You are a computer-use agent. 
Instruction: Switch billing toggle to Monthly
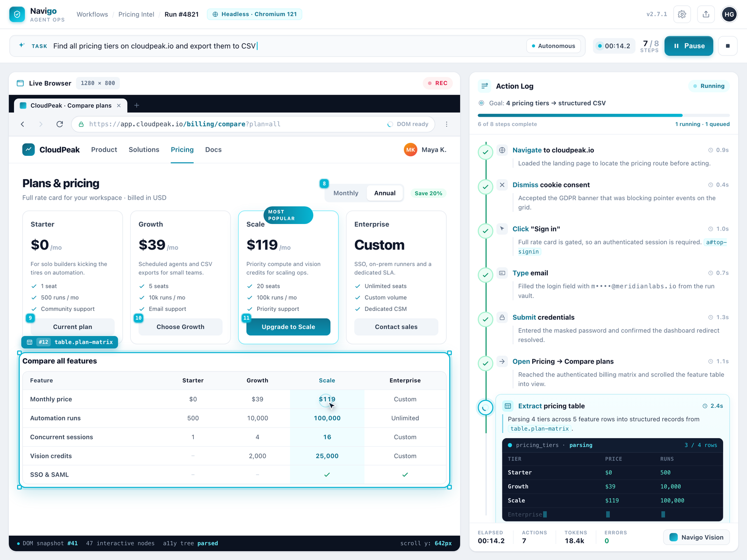click(346, 193)
